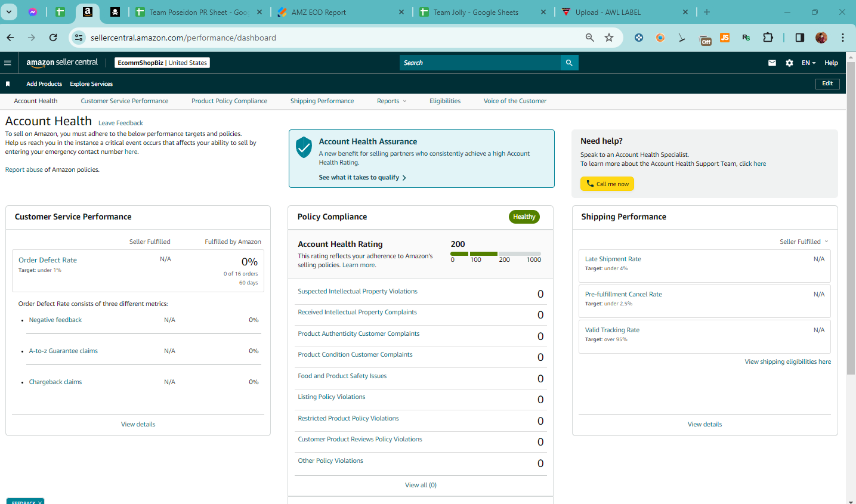Open the Order Defect Rate link
The width and height of the screenshot is (856, 504).
pyautogui.click(x=48, y=260)
